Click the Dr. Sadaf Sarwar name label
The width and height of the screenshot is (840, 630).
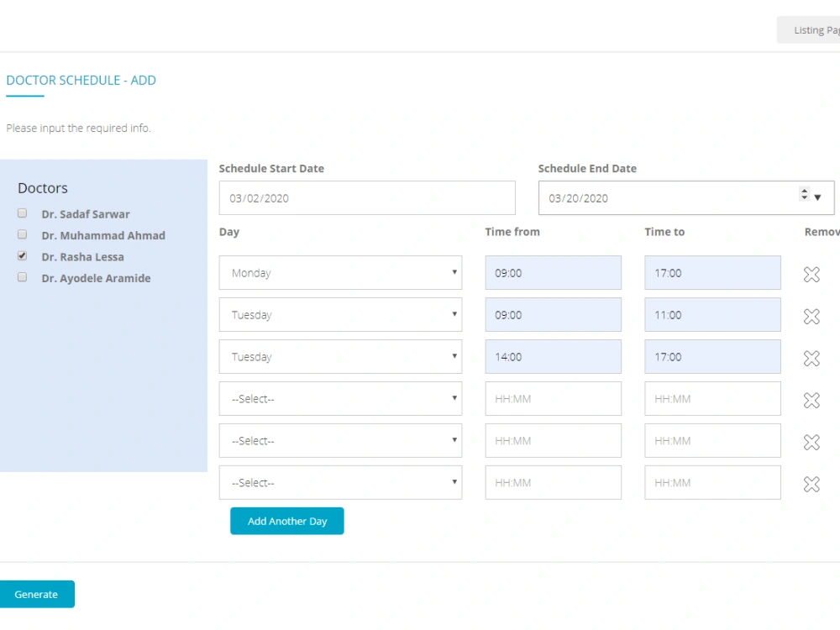tap(86, 214)
